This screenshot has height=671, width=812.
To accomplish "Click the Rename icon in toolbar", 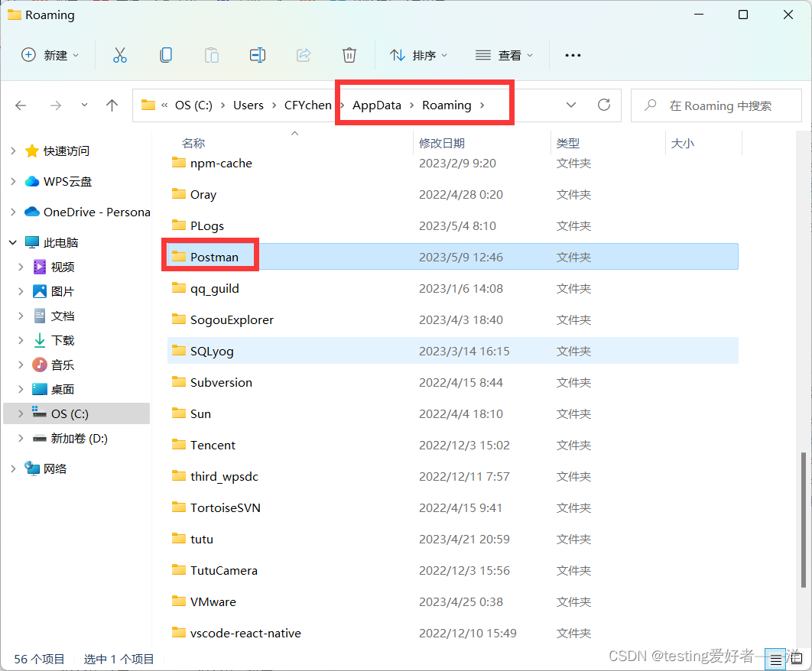I will pyautogui.click(x=258, y=55).
